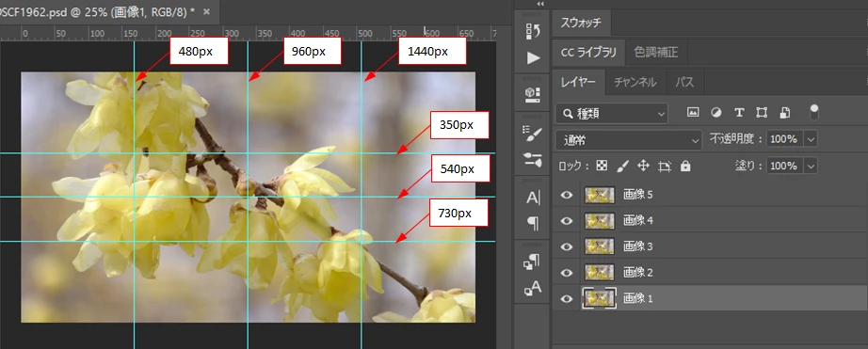Filter layers by pixel layer icon
The image size is (868, 349).
tap(693, 112)
